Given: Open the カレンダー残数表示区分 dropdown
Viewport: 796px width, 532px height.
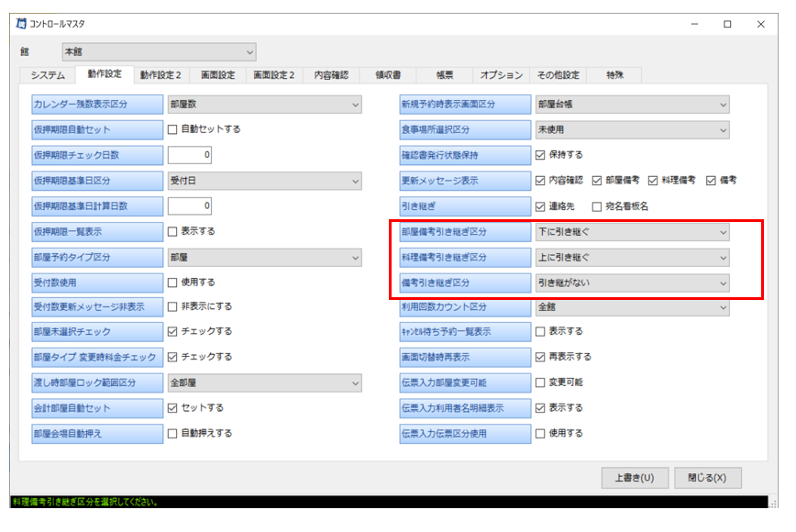Looking at the screenshot, I should coord(265,105).
